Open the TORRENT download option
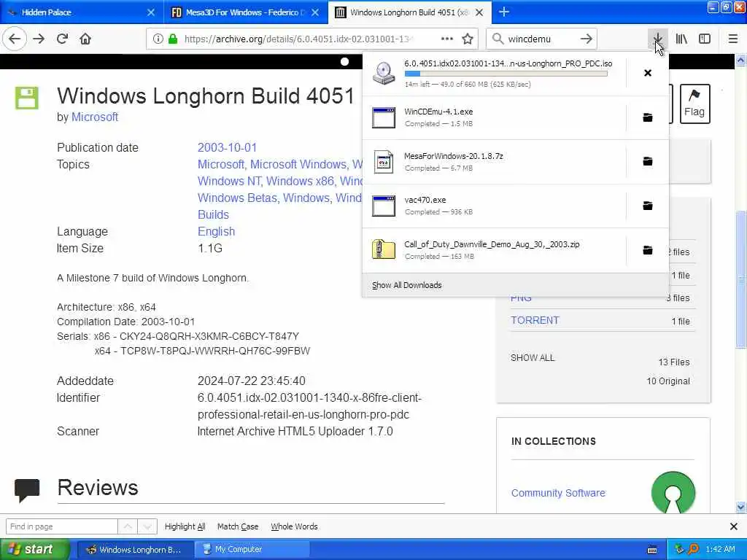This screenshot has height=560, width=747. [535, 320]
